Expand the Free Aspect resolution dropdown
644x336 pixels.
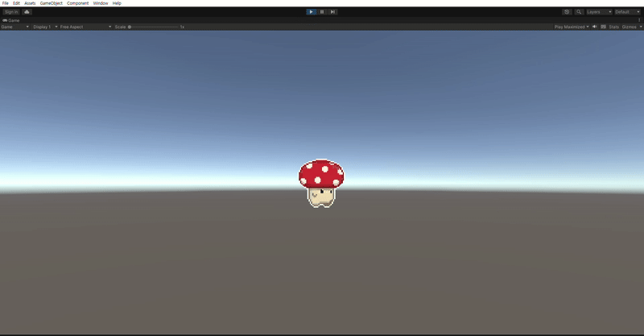[x=85, y=27]
